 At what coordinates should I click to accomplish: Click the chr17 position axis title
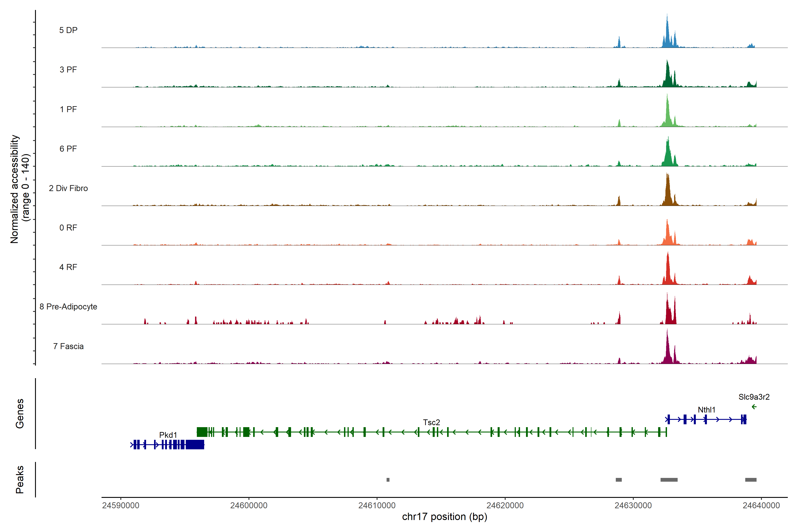(444, 517)
